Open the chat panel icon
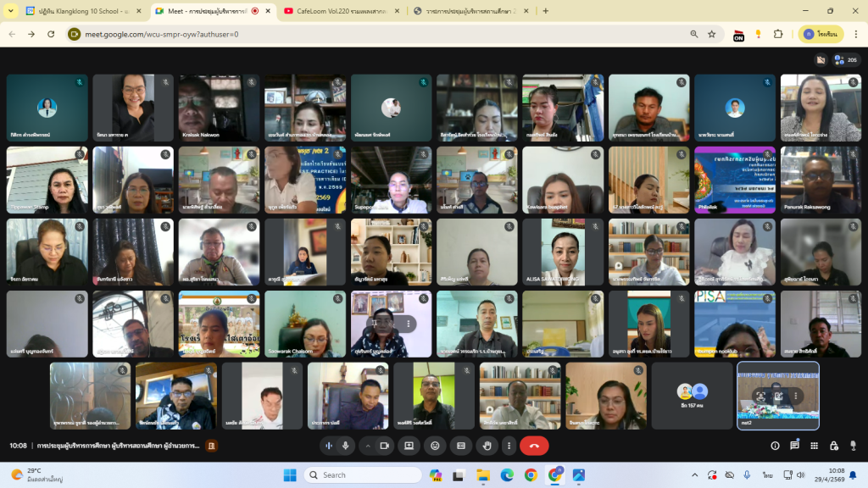Screen dimensions: 868x488 tap(795, 446)
